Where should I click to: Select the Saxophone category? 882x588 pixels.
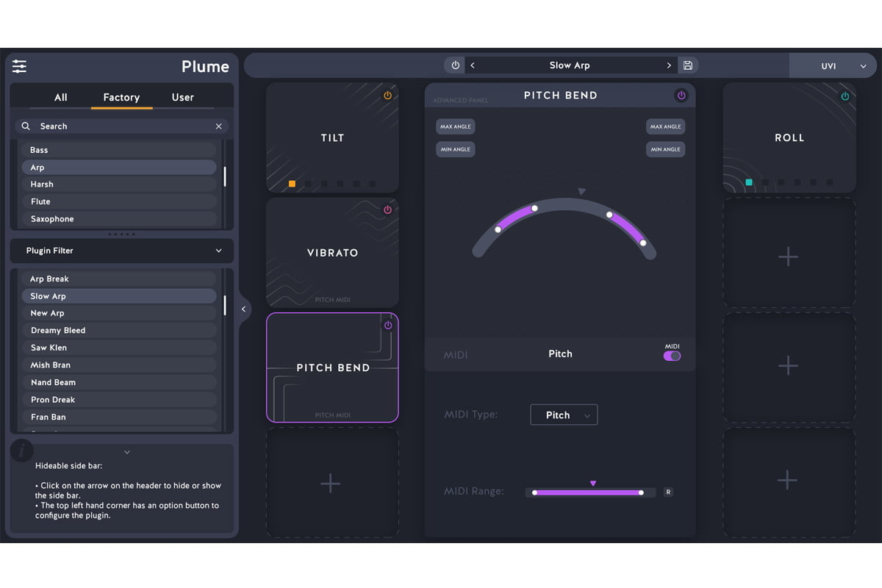point(119,219)
